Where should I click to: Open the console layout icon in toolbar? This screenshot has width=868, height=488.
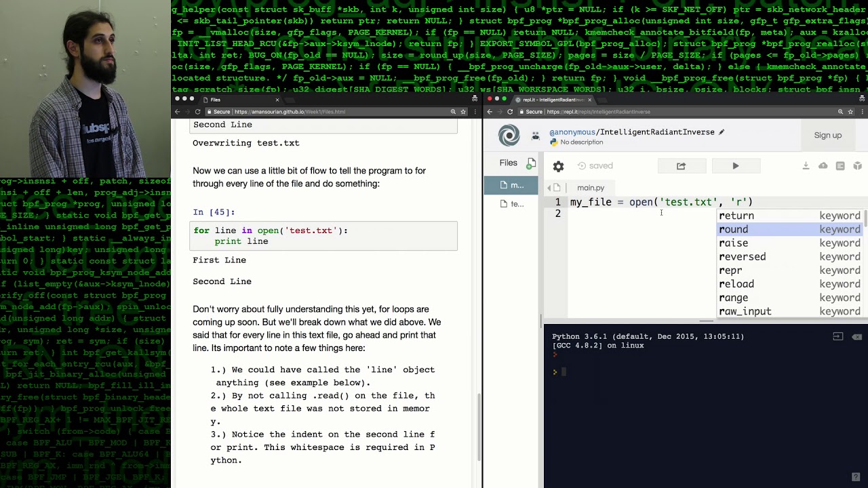click(840, 165)
